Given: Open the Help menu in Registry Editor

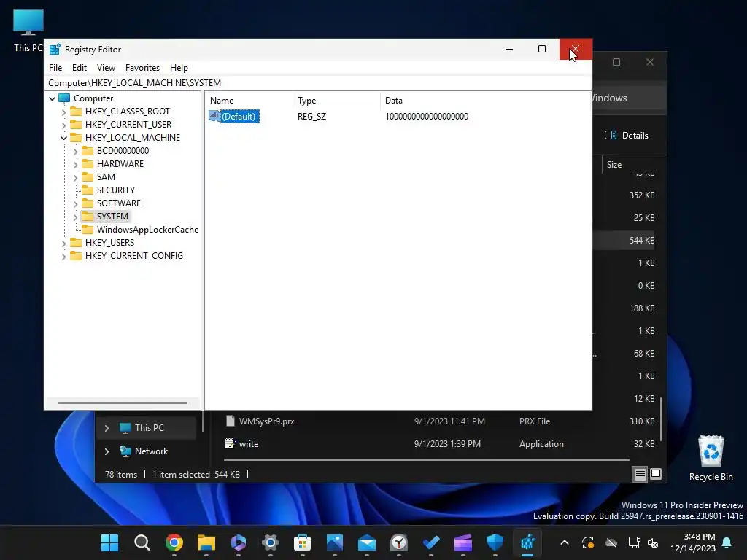Looking at the screenshot, I should tap(179, 68).
